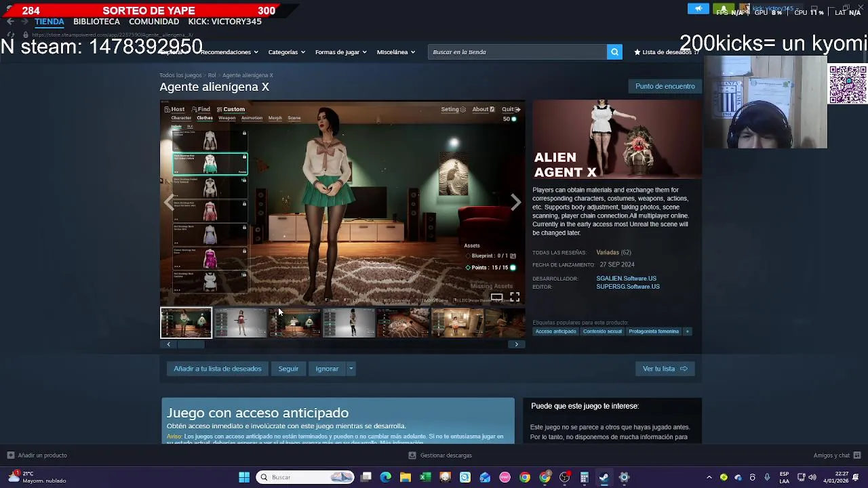Click the Rol breadcrumb link
868x488 pixels.
(x=212, y=75)
